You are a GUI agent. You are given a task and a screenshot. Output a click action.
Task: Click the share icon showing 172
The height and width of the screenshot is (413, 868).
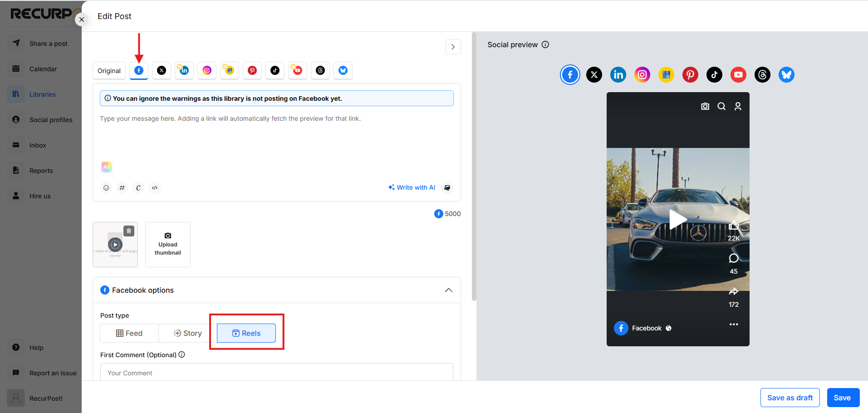coord(734,291)
